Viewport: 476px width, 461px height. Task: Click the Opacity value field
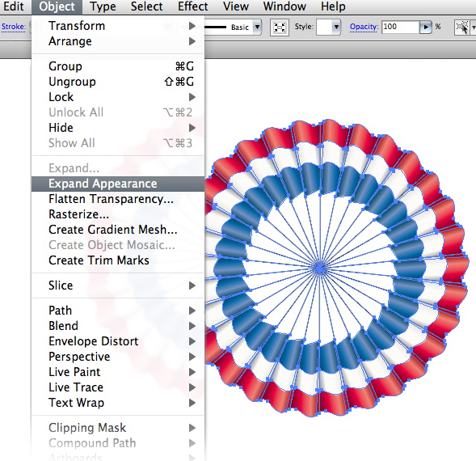click(400, 27)
